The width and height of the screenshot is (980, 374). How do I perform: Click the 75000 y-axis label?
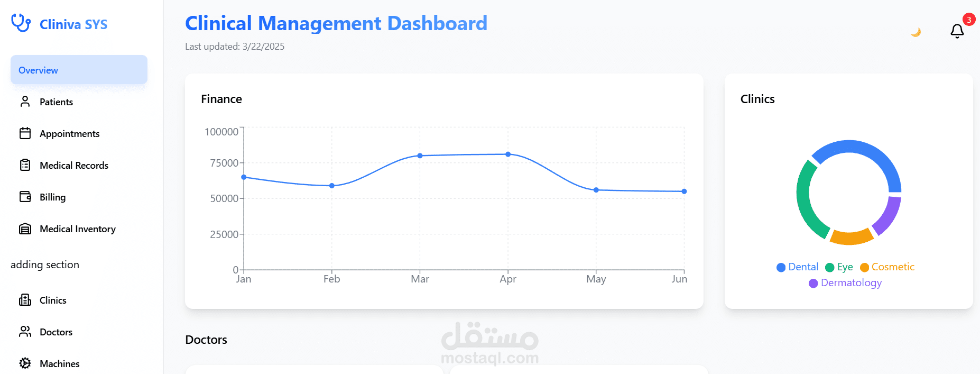click(224, 163)
